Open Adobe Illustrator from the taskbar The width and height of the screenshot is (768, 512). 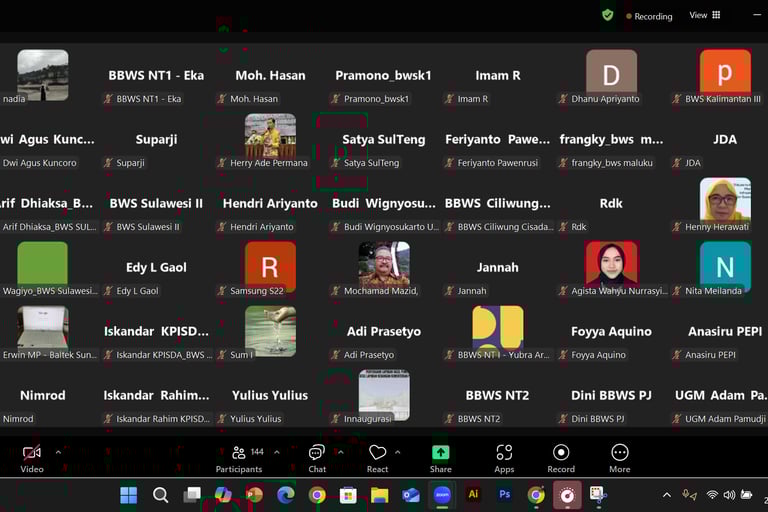tap(473, 494)
